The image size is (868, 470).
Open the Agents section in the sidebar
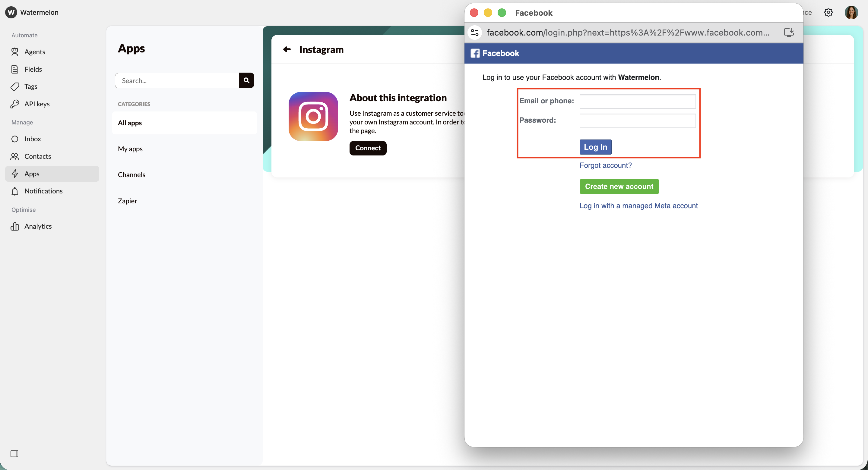point(35,52)
